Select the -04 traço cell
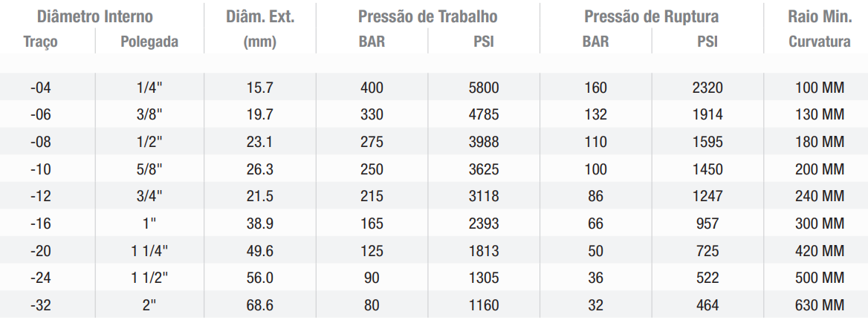868x320 pixels. pos(40,88)
